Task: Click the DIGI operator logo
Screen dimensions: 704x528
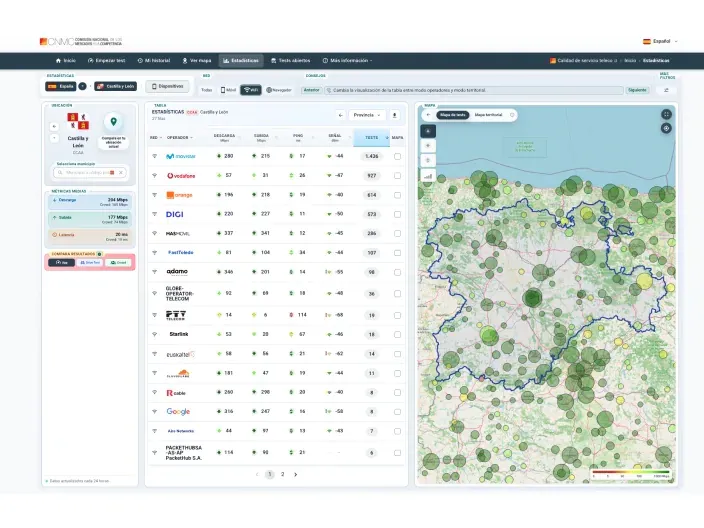Action: [175, 214]
